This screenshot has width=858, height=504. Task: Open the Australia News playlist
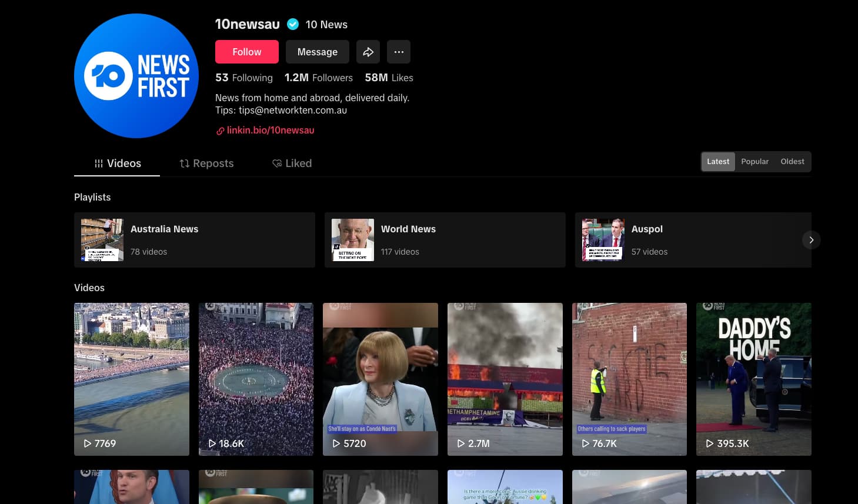[195, 240]
